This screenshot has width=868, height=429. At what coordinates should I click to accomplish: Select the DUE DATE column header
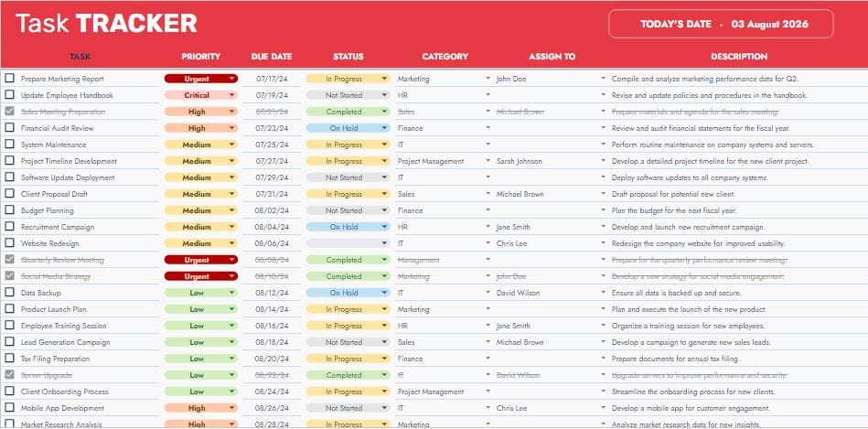click(x=272, y=57)
